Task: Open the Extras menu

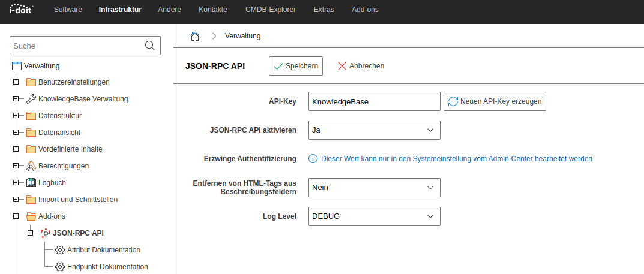Action: tap(324, 10)
